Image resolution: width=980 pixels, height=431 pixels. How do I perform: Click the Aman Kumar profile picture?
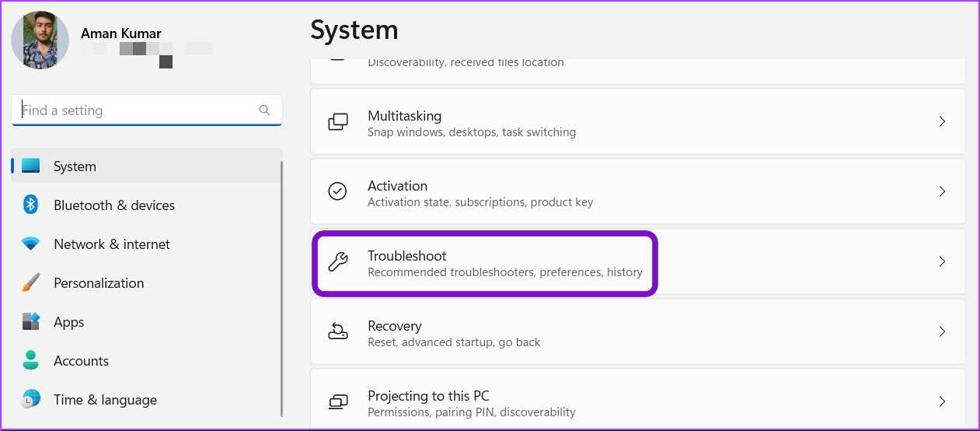coord(40,40)
